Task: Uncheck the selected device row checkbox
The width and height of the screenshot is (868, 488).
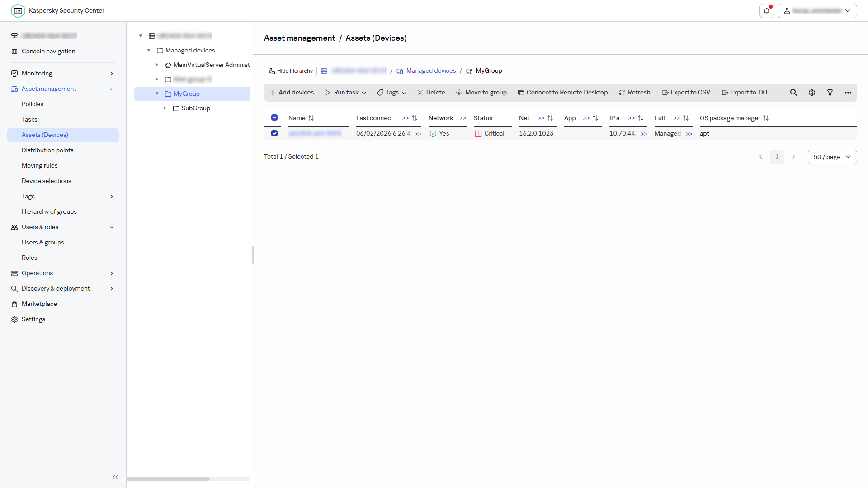Action: click(274, 133)
